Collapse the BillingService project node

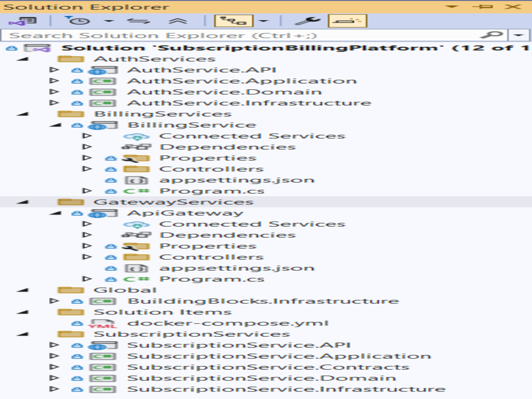56,125
